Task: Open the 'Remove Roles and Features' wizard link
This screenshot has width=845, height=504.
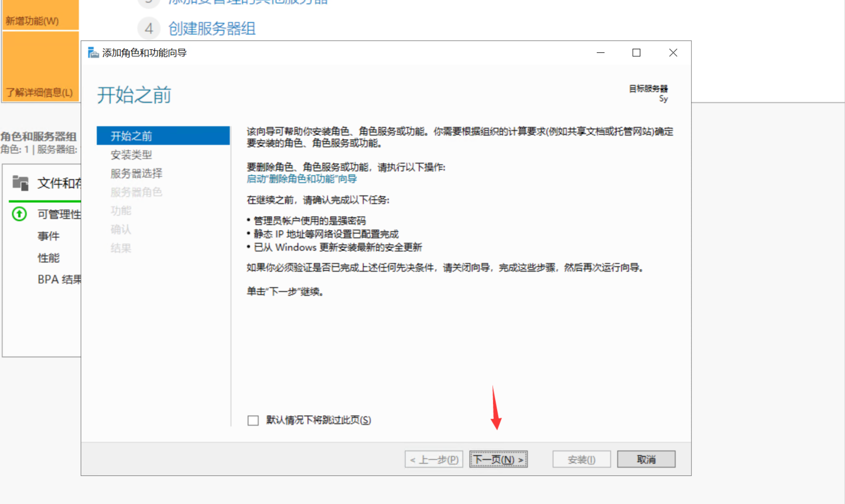Action: [x=302, y=179]
